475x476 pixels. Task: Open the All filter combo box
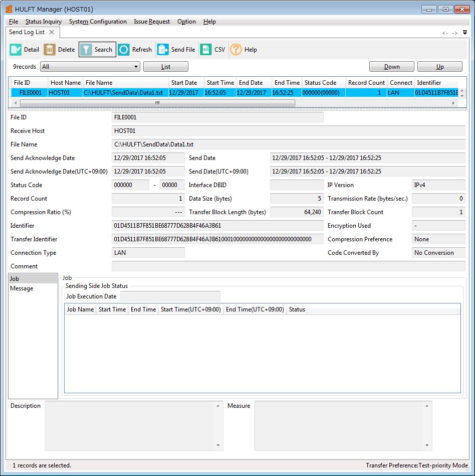[90, 67]
